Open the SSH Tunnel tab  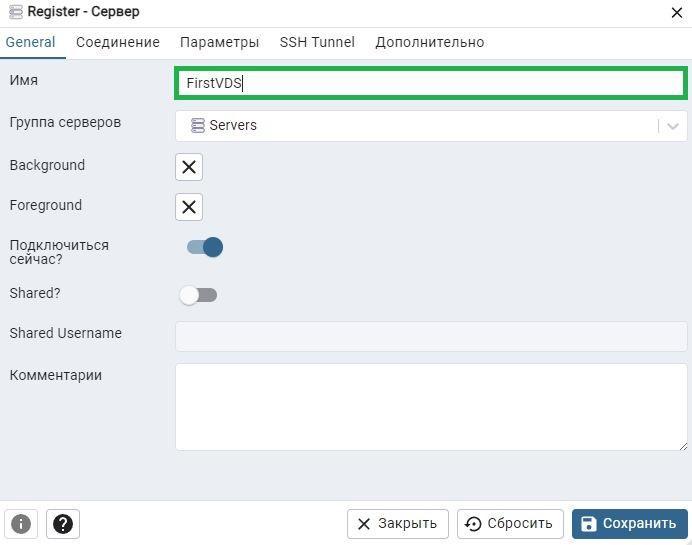(x=317, y=42)
